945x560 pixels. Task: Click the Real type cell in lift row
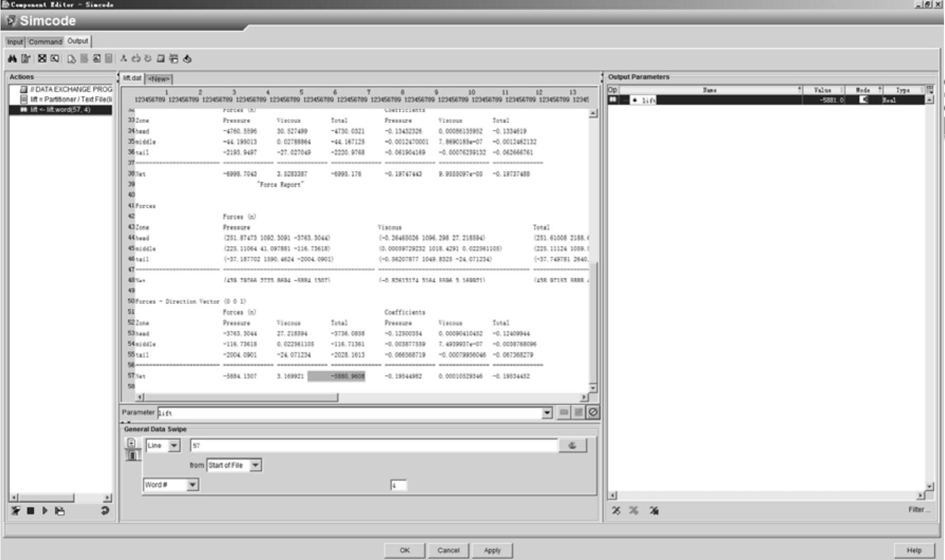pyautogui.click(x=903, y=100)
